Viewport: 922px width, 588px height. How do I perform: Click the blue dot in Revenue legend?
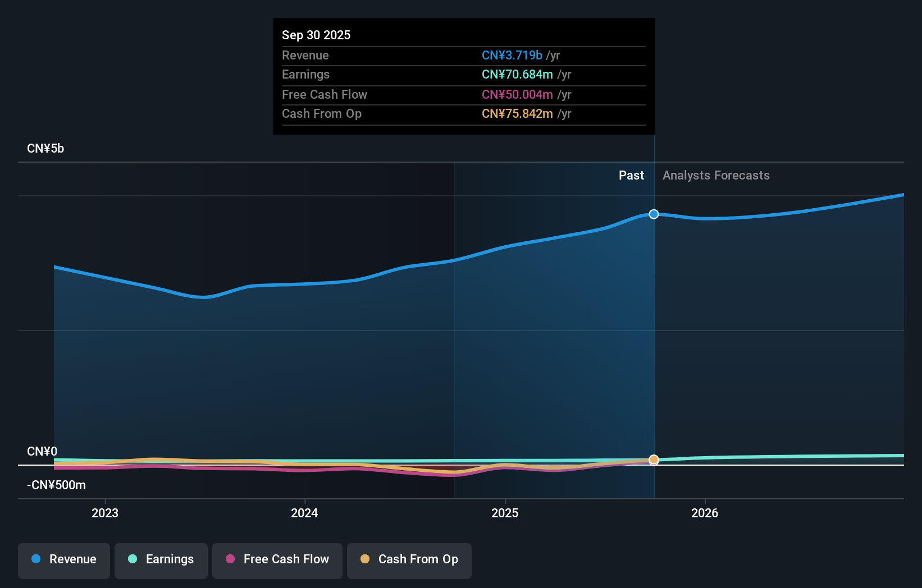tap(36, 559)
